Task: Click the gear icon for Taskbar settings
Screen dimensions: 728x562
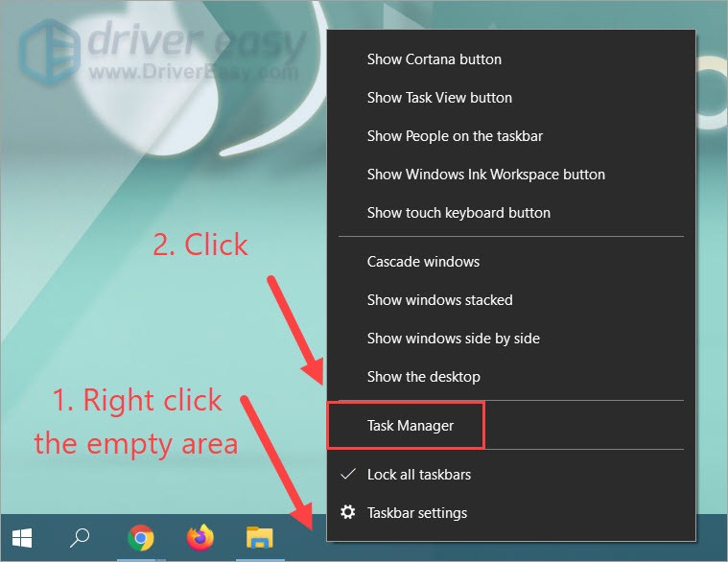Action: (x=346, y=513)
